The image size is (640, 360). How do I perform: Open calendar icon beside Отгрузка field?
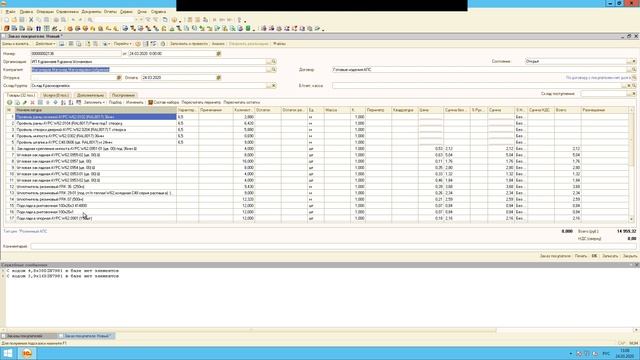(x=119, y=78)
